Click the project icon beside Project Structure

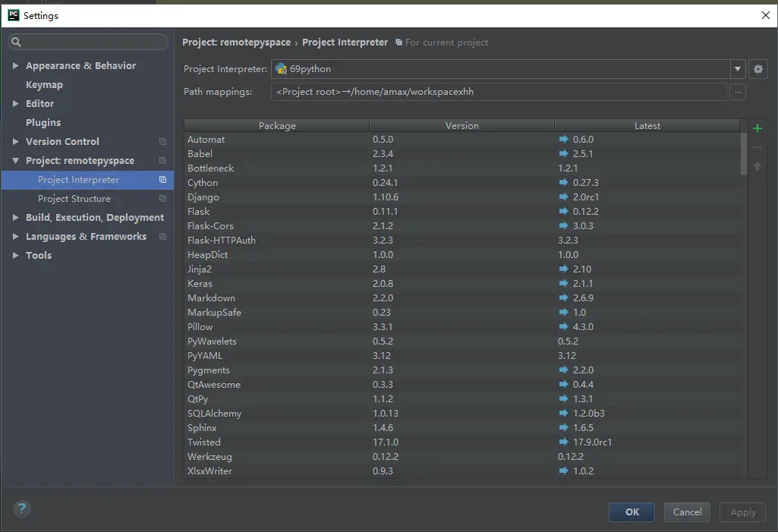[162, 199]
